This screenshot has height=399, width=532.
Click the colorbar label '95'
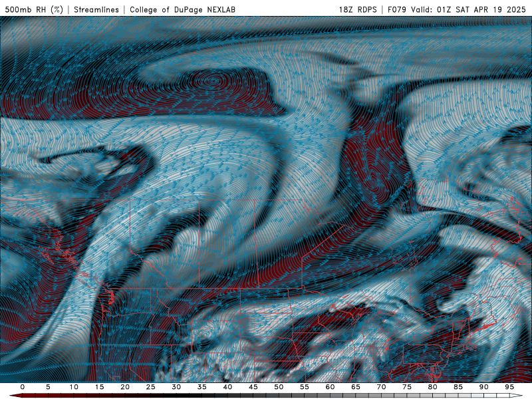(509, 387)
